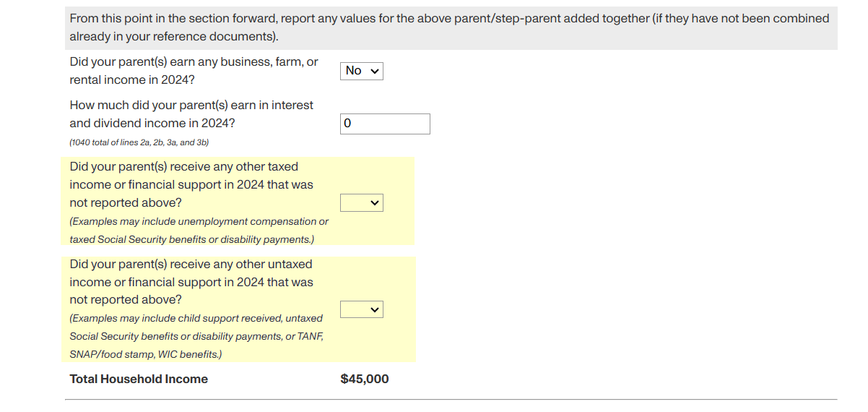This screenshot has width=868, height=412.
Task: Click the $45,000 total household value
Action: pyautogui.click(x=364, y=379)
